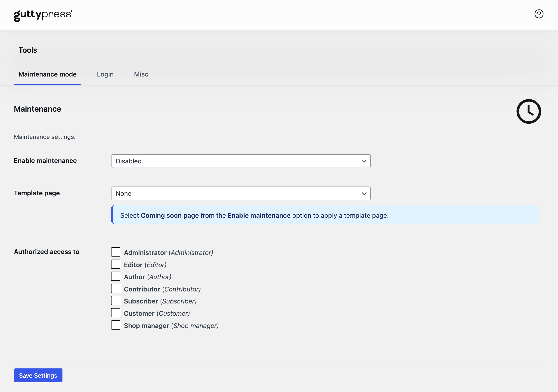
Task: Open the Template page dropdown
Action: (x=241, y=193)
